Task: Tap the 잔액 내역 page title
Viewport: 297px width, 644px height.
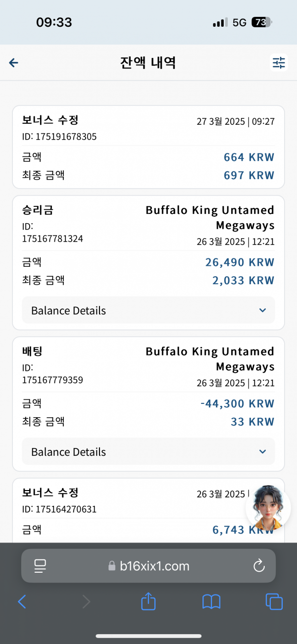Action: point(148,63)
